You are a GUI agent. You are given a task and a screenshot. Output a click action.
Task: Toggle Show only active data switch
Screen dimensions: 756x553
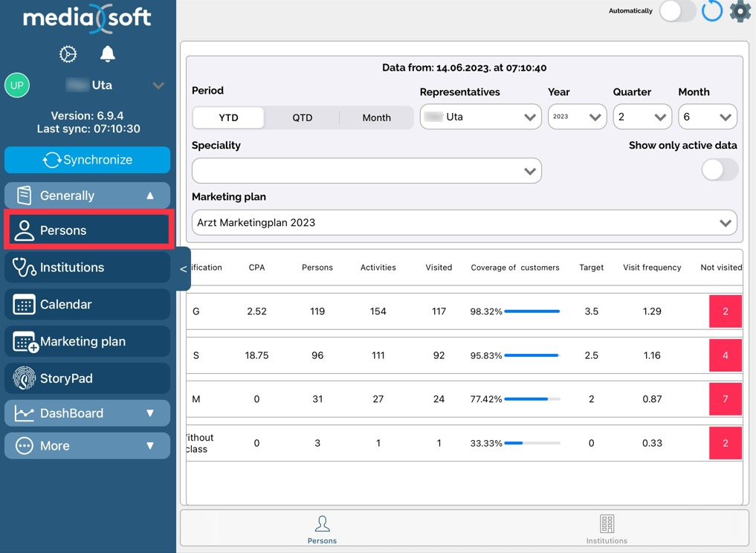coord(719,170)
